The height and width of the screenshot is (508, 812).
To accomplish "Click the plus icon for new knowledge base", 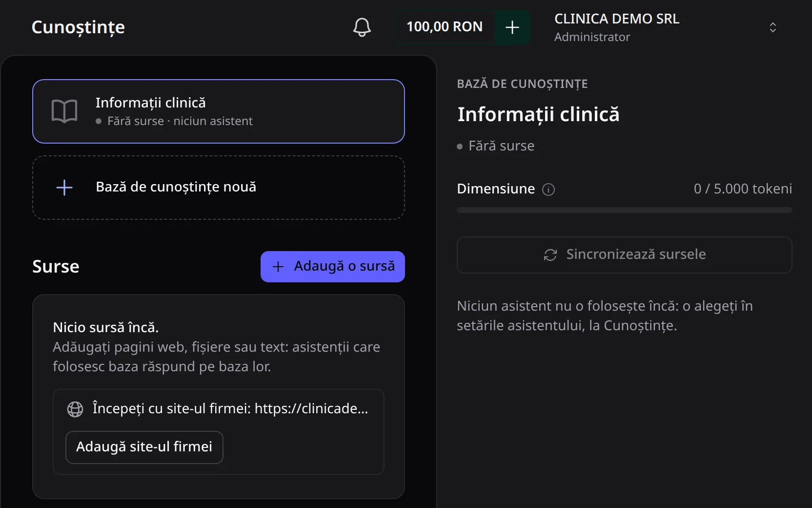I will click(64, 188).
